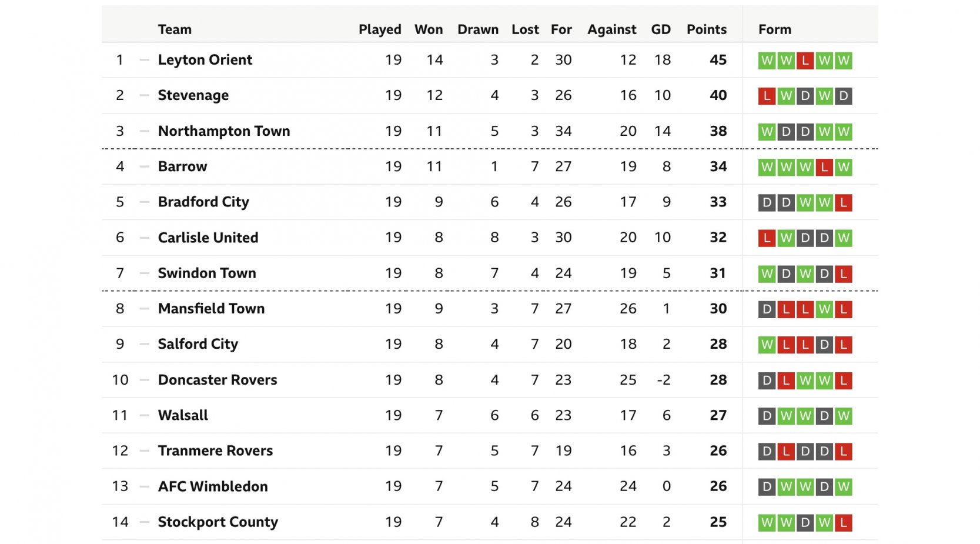Viewport: 980px width, 544px height.
Task: Select Stevenage's red L form badge
Action: pos(767,96)
